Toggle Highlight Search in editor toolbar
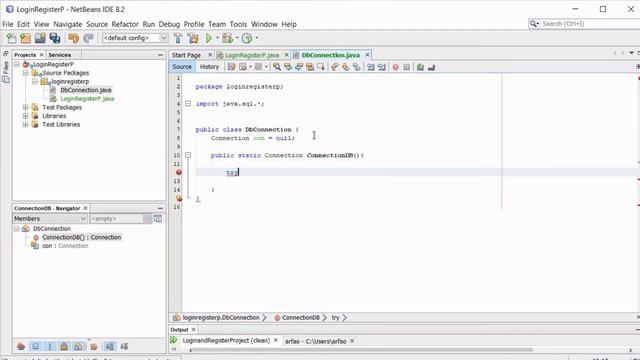The width and height of the screenshot is (640, 360). tap(310, 67)
